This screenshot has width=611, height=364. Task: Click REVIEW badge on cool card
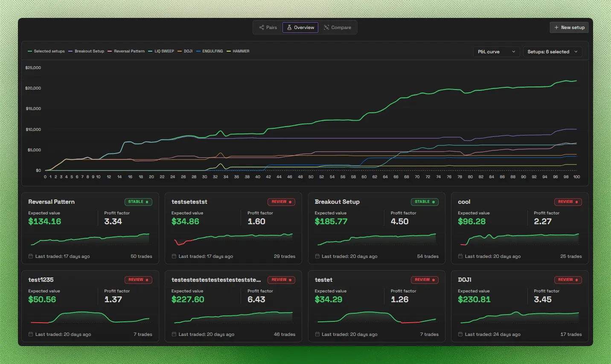(x=568, y=202)
